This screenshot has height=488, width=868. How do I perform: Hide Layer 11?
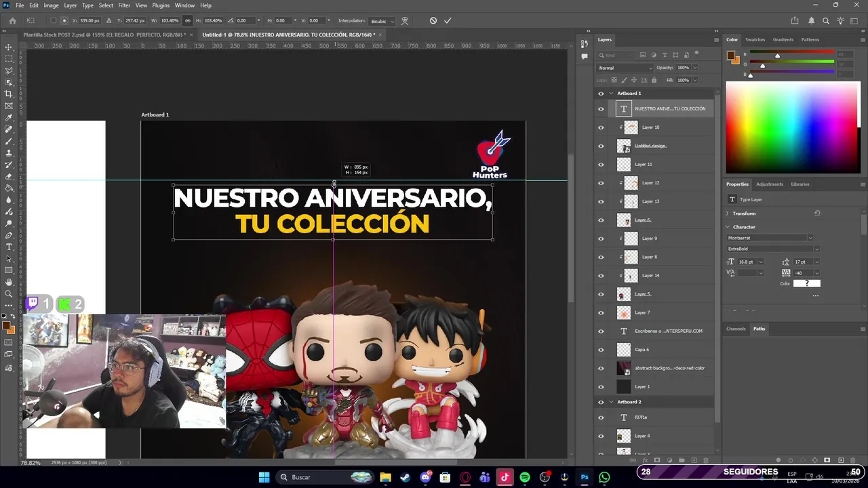[x=601, y=164]
